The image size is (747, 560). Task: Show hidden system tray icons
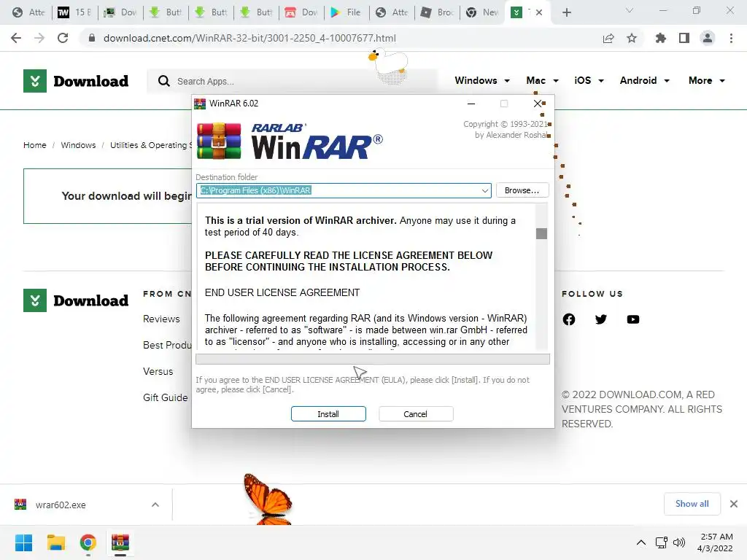(641, 542)
